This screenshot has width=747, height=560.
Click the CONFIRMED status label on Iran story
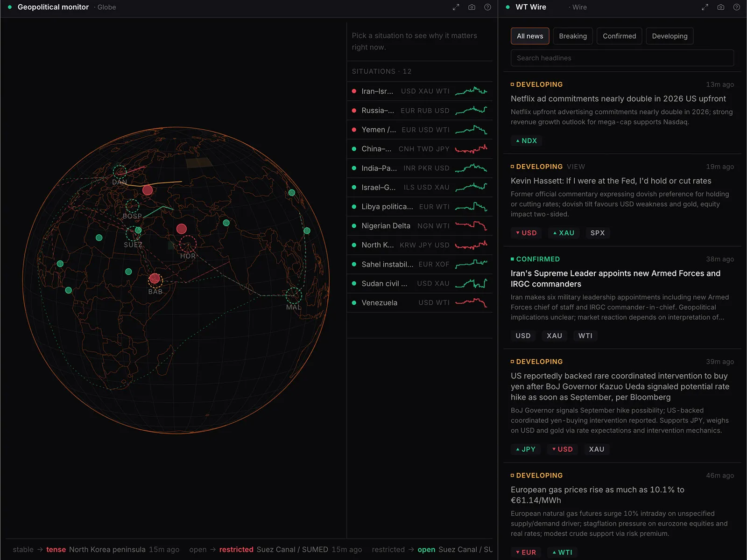(535, 259)
